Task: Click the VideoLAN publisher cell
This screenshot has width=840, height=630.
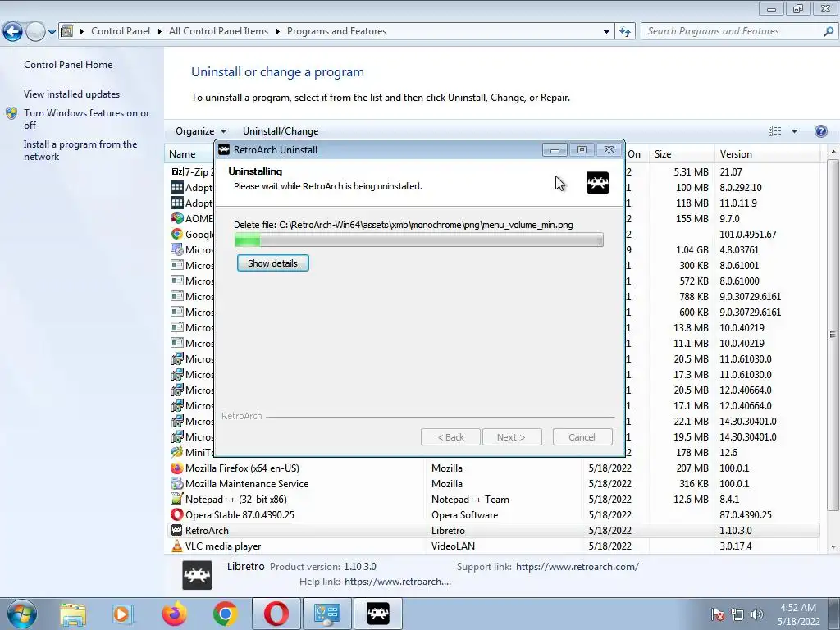Action: pyautogui.click(x=453, y=546)
